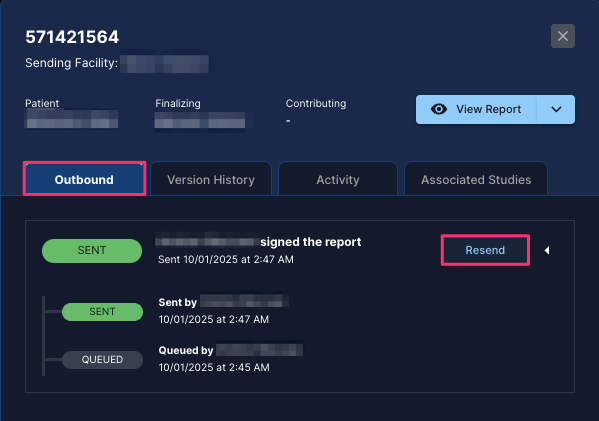The image size is (599, 421).
Task: Close the study details dialog
Action: pyautogui.click(x=563, y=36)
